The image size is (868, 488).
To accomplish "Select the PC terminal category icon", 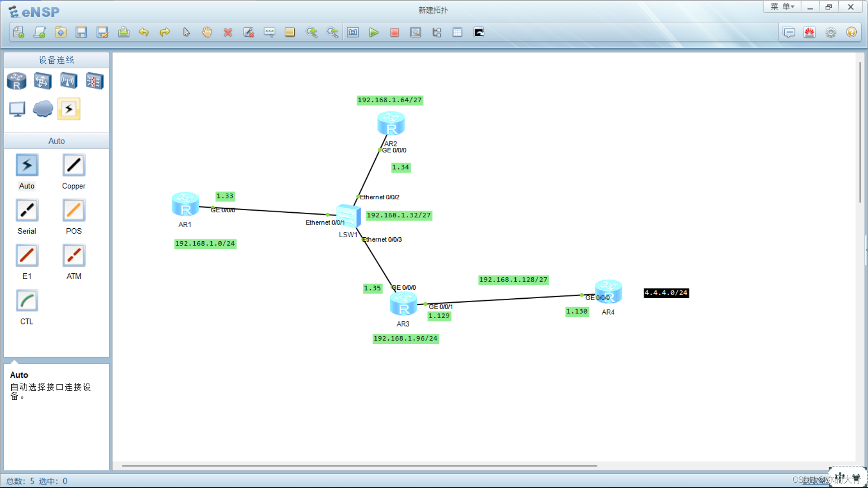I will (17, 109).
